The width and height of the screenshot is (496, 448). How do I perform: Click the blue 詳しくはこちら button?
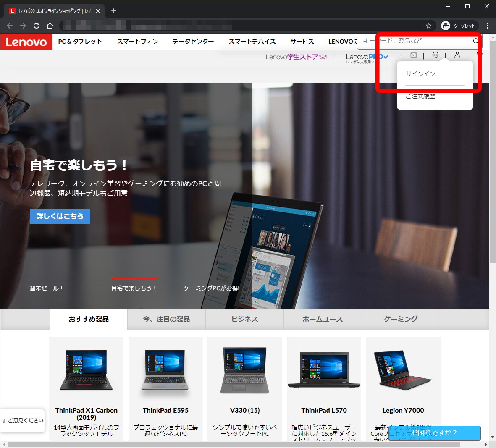(60, 216)
